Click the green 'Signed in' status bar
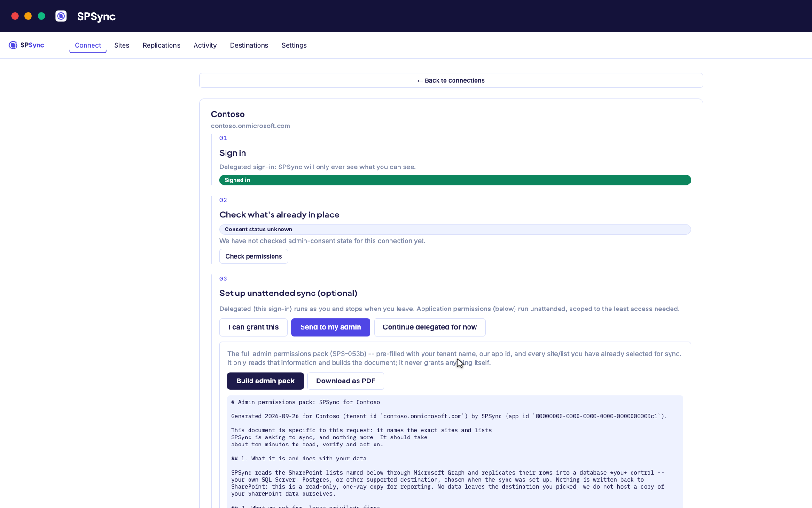812x508 pixels. [455, 180]
